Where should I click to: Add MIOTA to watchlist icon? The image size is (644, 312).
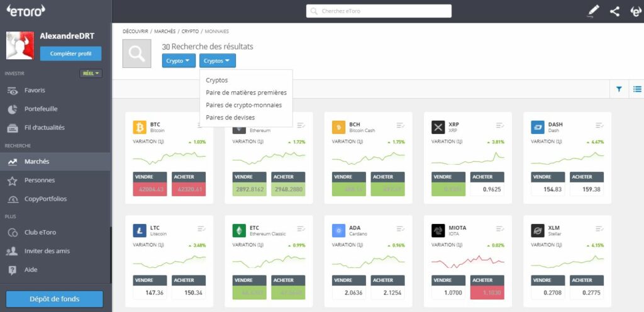[500, 229]
